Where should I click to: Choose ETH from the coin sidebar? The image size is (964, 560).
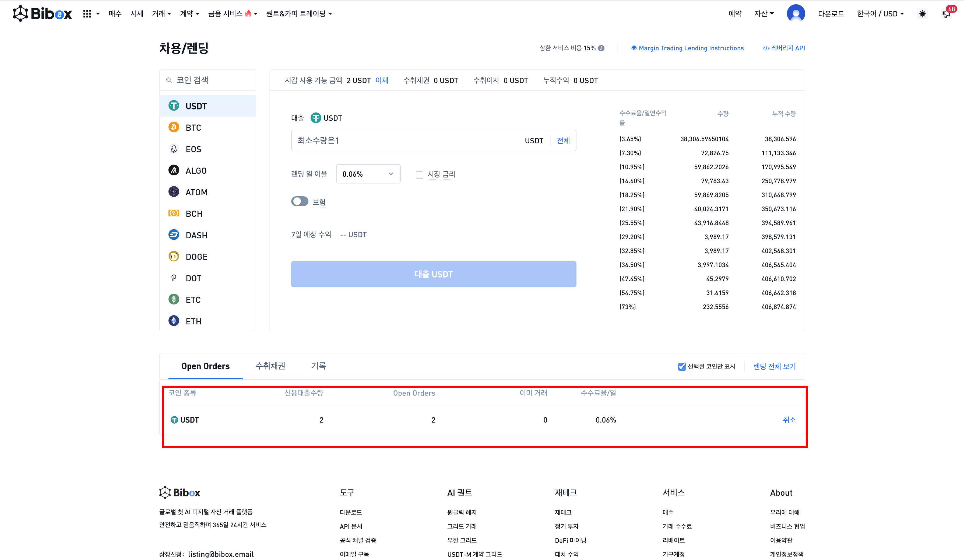pyautogui.click(x=193, y=321)
